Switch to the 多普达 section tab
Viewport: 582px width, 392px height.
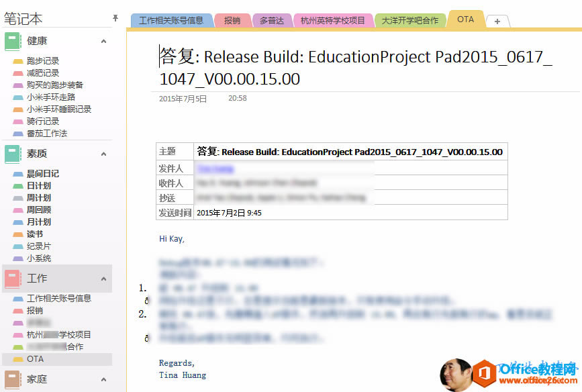coord(272,20)
